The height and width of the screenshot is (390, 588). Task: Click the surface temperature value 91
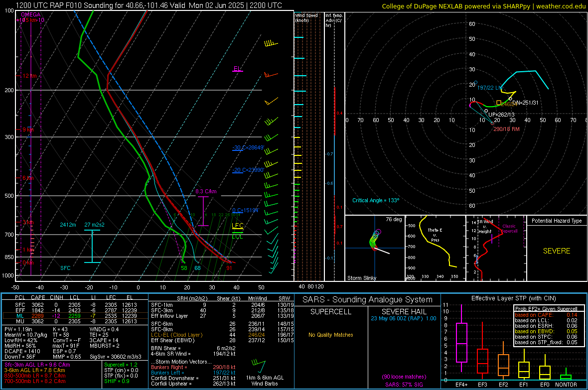click(229, 268)
